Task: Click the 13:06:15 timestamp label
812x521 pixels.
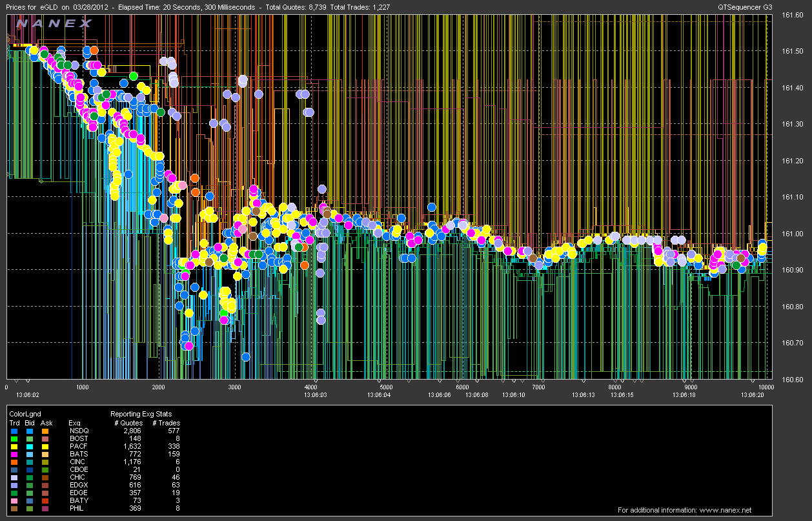Action: coord(622,394)
